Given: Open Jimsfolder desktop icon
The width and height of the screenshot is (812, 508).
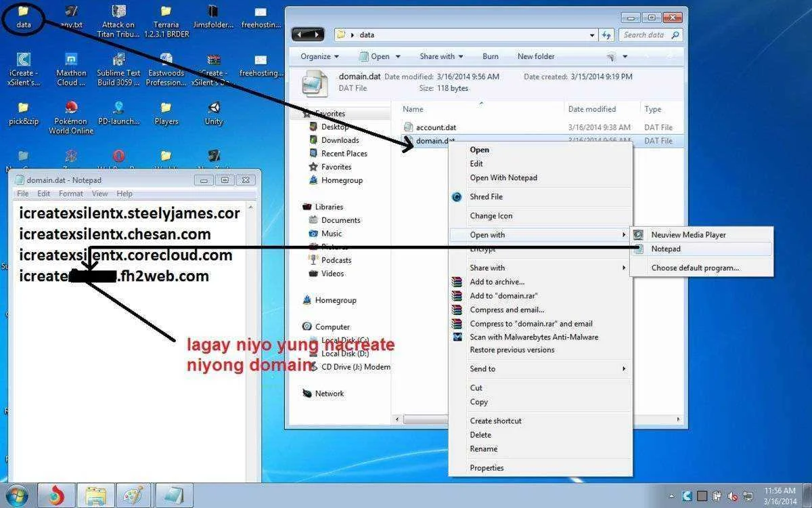Looking at the screenshot, I should (213, 16).
